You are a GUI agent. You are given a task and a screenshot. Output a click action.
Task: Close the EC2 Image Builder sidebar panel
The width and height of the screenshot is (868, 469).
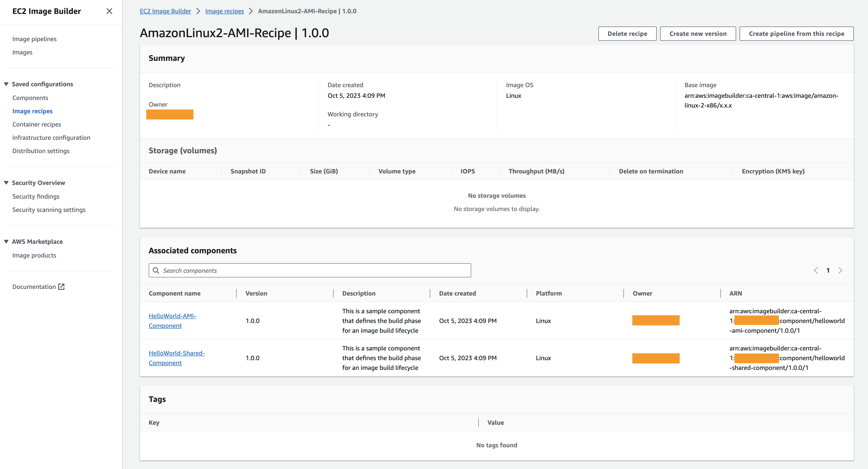109,11
